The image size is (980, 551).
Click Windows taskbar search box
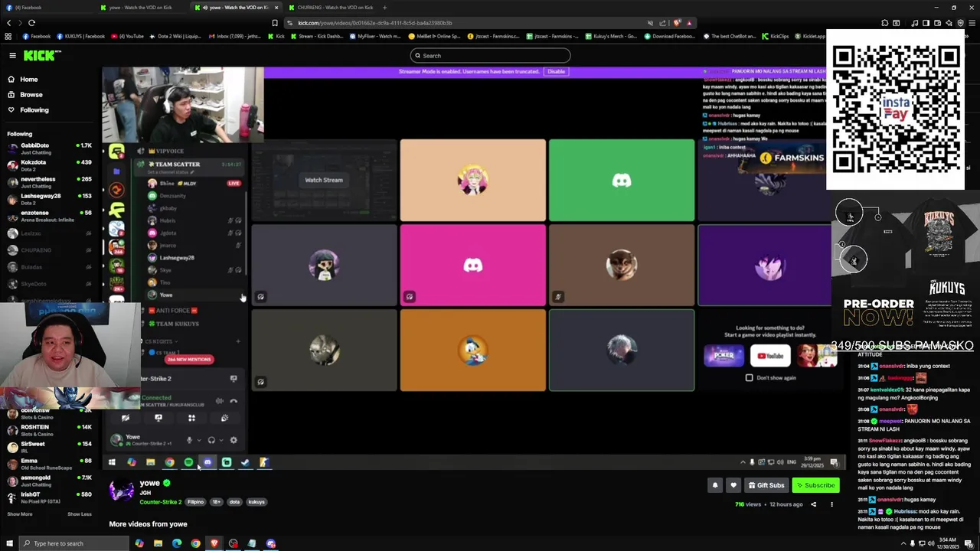point(73,543)
